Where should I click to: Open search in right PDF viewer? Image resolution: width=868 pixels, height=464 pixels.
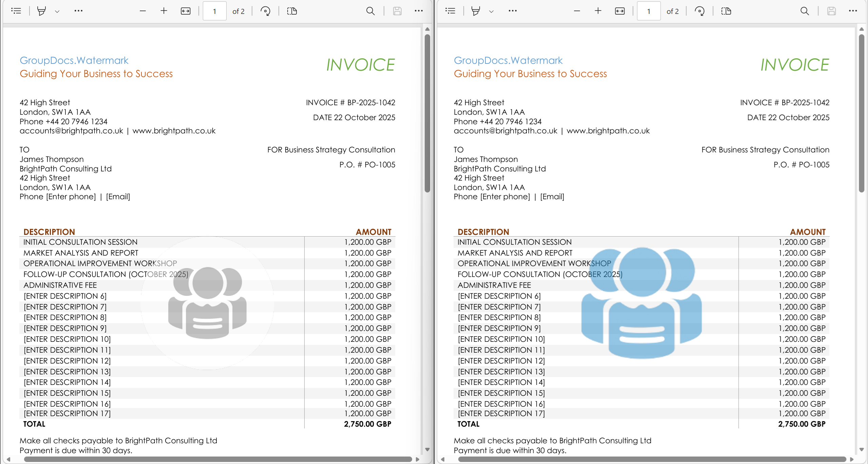coord(805,11)
